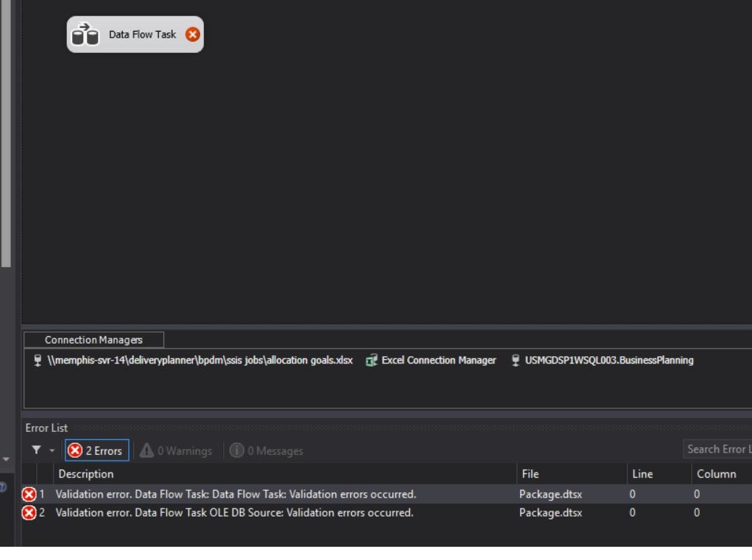The height and width of the screenshot is (560, 752).
Task: Click the Search Error List field
Action: [x=717, y=449]
